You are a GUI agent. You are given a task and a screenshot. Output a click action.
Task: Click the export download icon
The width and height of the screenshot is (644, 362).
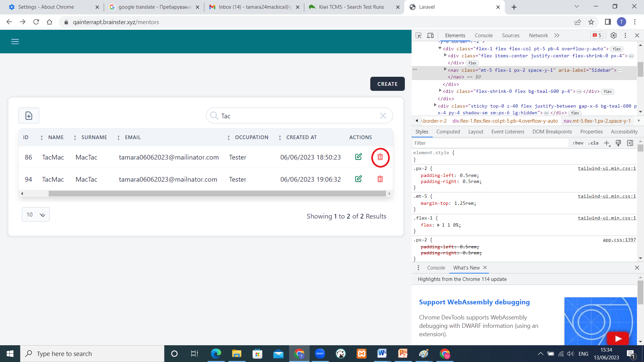click(29, 116)
